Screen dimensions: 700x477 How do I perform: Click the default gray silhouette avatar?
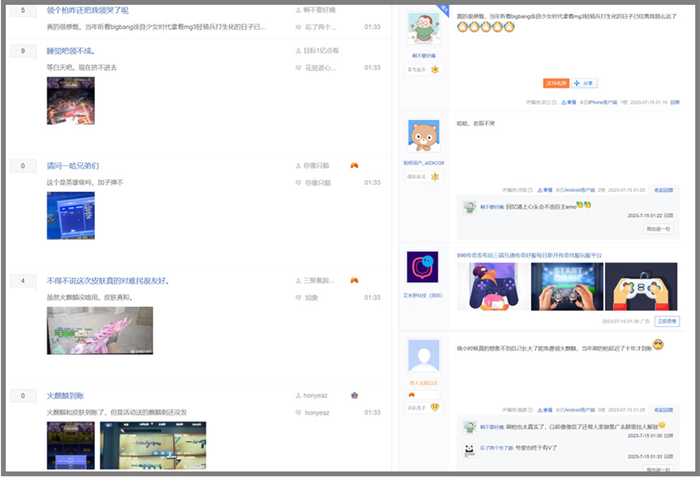(x=423, y=357)
